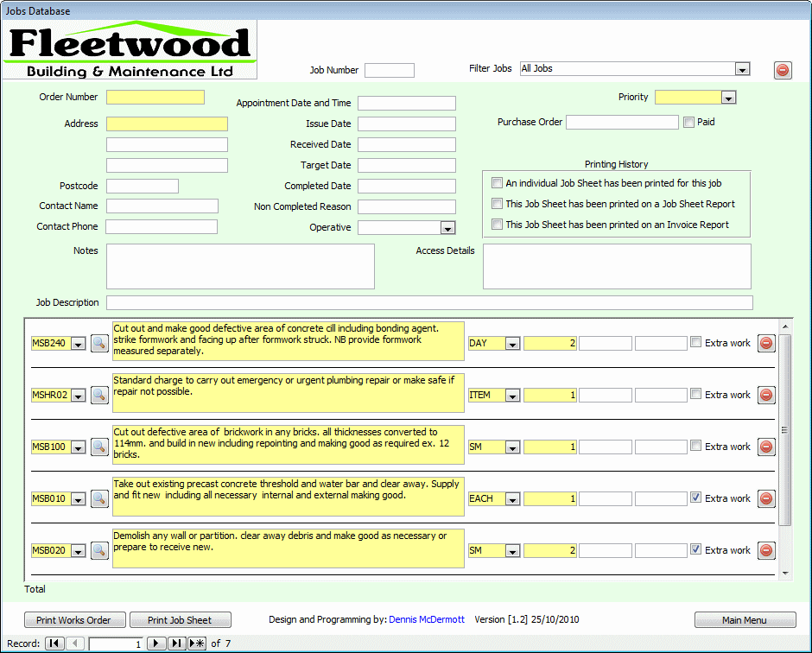
Task: Enable Extra work for MSB240 row
Action: [696, 342]
